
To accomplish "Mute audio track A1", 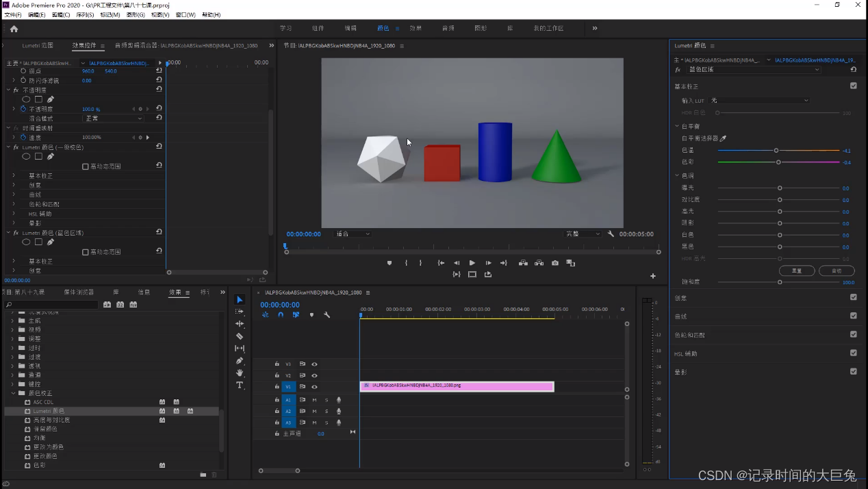I will click(314, 400).
